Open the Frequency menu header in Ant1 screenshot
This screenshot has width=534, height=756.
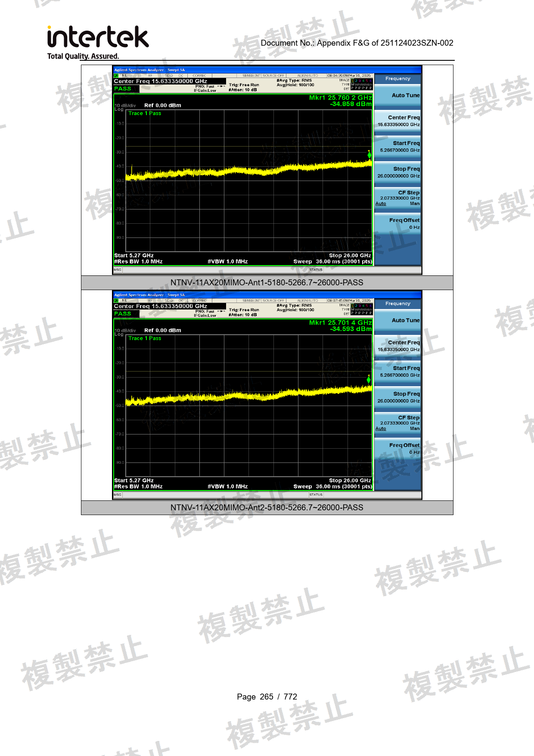click(397, 79)
